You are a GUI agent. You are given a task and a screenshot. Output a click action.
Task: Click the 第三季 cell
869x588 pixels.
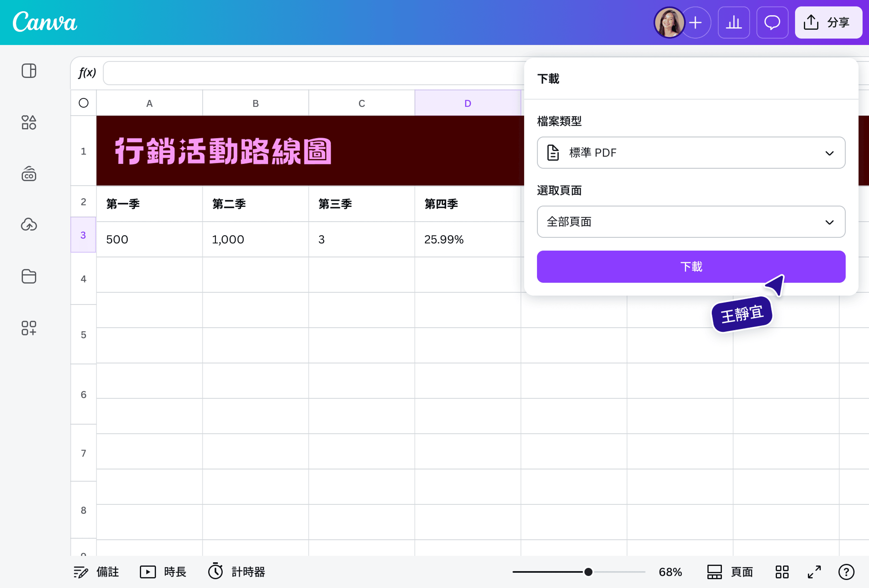click(x=362, y=204)
